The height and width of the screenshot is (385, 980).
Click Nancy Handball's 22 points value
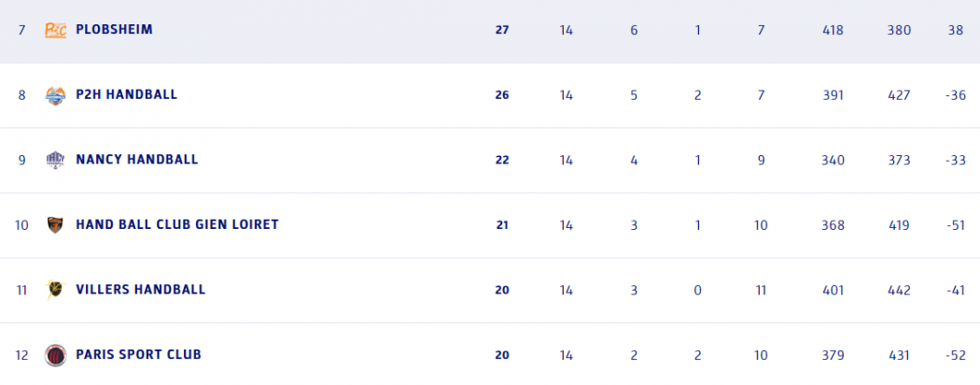pos(502,160)
